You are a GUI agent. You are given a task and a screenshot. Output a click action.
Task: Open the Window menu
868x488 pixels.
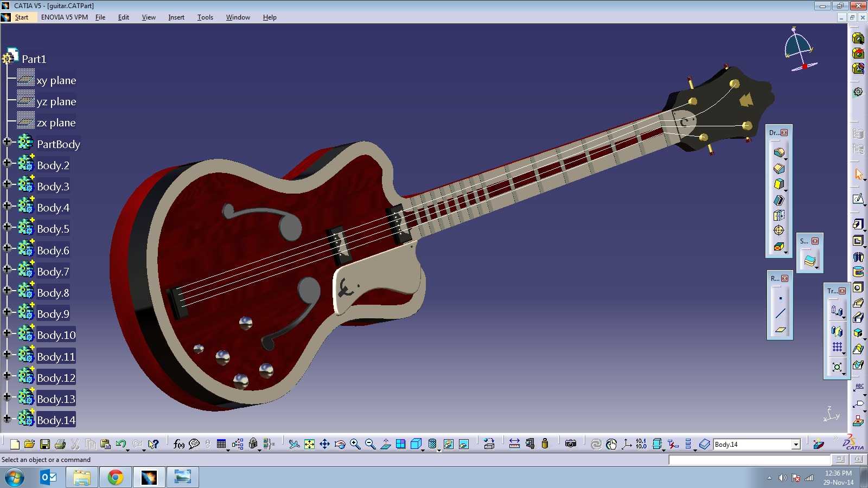click(x=238, y=17)
